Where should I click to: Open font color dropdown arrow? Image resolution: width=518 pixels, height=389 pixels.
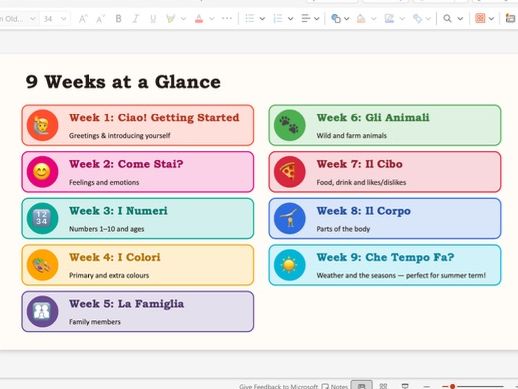tap(212, 19)
